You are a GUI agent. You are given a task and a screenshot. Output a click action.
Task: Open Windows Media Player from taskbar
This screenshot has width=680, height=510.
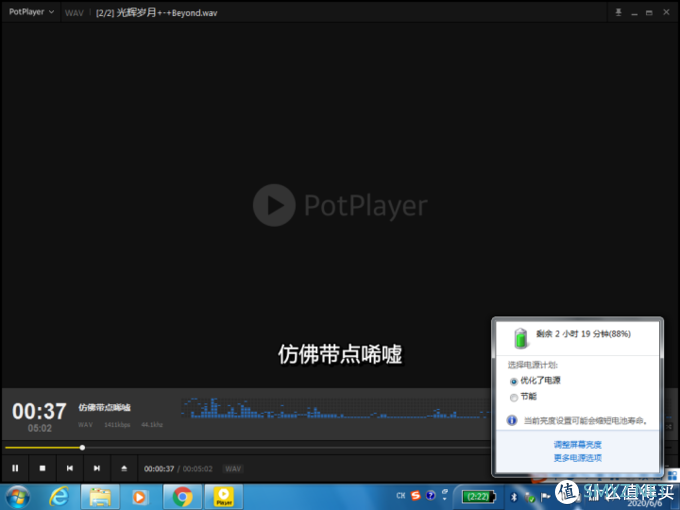[140, 497]
